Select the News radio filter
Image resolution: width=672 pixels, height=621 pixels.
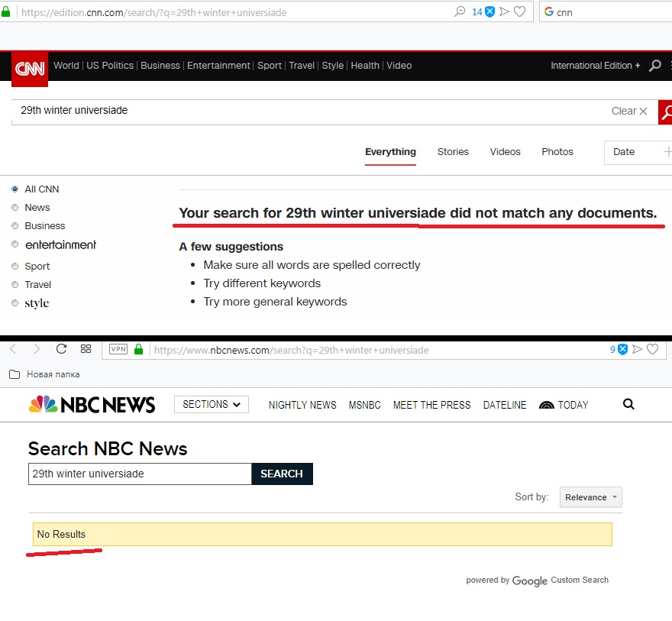tap(15, 208)
